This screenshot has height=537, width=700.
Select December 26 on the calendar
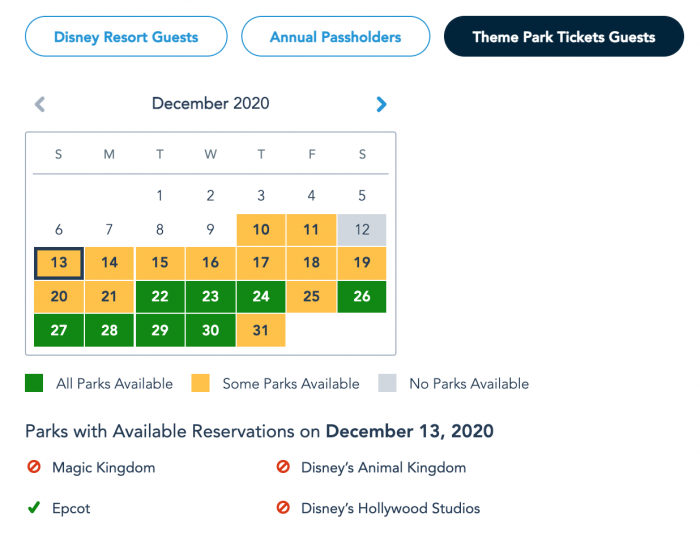click(361, 296)
